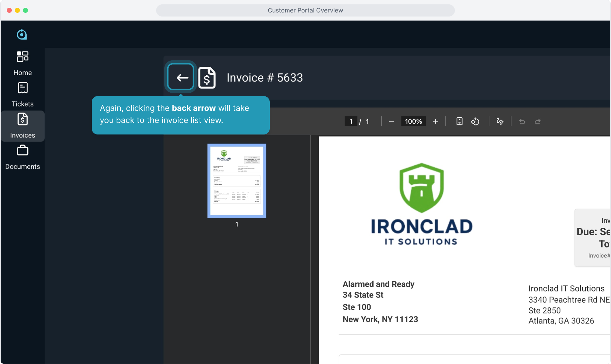Zoom out with the minus button

[391, 121]
